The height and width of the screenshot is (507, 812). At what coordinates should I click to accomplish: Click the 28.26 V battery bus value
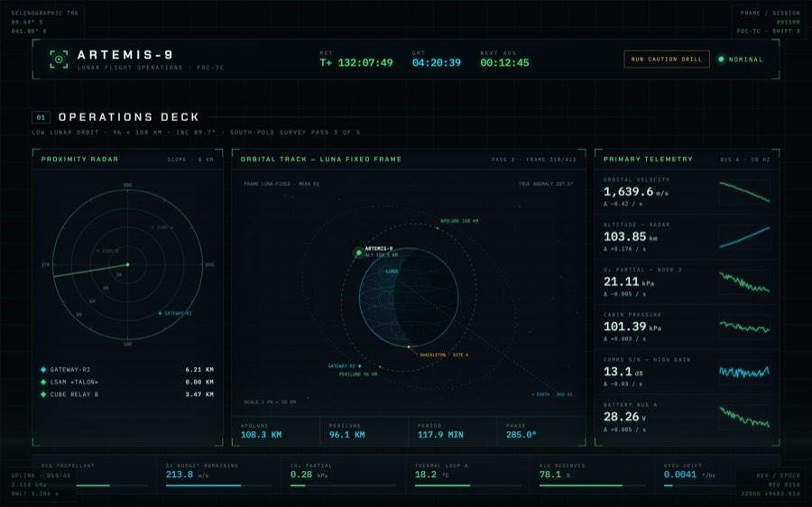pyautogui.click(x=625, y=417)
